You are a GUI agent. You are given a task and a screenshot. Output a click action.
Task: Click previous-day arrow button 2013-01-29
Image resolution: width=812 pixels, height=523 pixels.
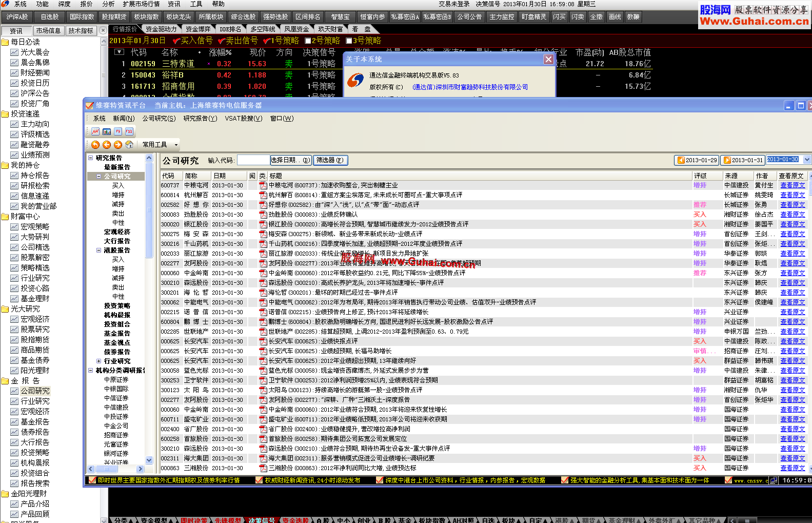pyautogui.click(x=696, y=160)
